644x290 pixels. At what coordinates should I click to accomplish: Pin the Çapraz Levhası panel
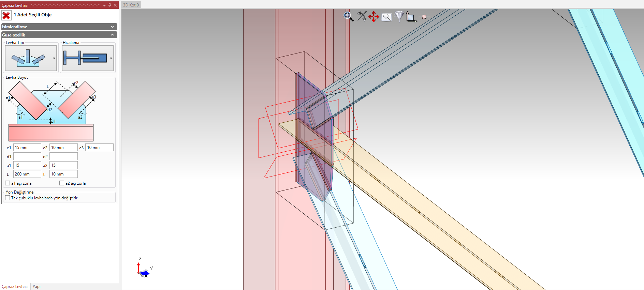pyautogui.click(x=110, y=5)
